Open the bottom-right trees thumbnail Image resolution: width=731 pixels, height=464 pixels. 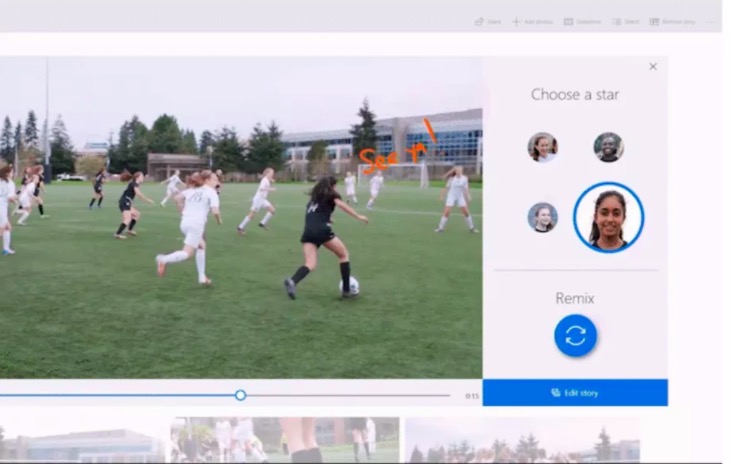pyautogui.click(x=520, y=440)
